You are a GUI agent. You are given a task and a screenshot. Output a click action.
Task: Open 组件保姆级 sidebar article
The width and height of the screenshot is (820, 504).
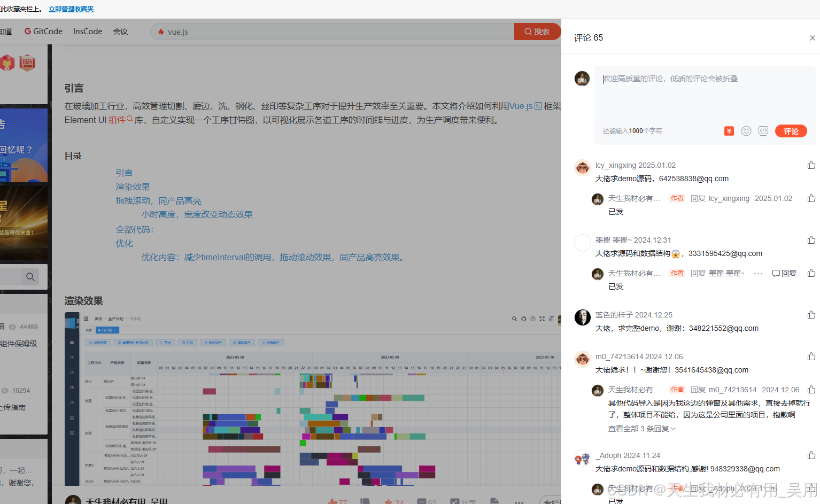(19, 344)
